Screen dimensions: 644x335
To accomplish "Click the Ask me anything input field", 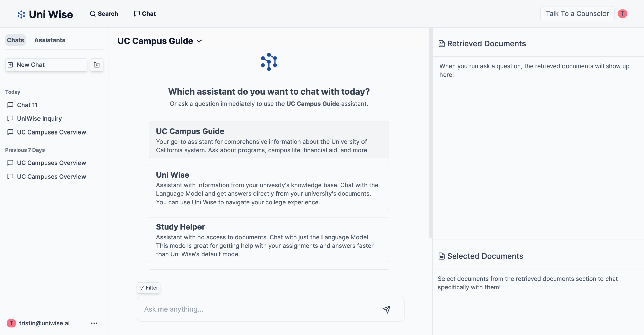I will [x=259, y=309].
